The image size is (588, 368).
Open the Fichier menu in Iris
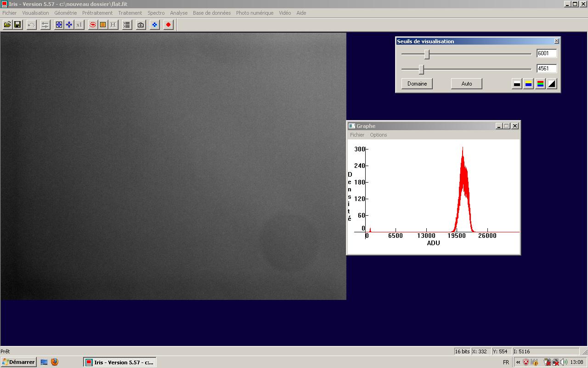[9, 13]
